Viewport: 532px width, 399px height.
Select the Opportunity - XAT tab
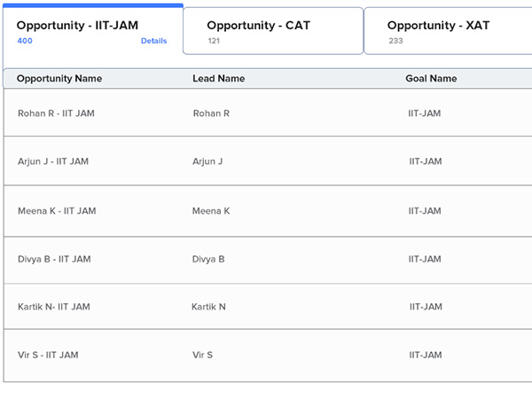tap(448, 31)
